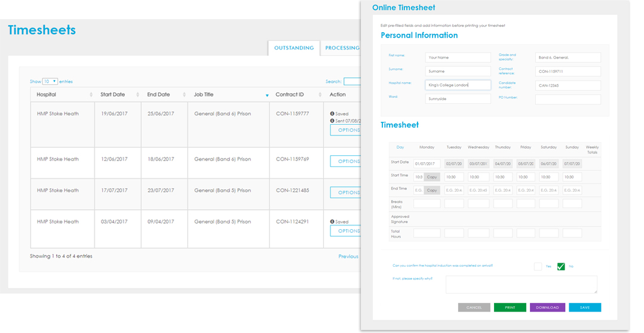Viewport: 644px width, 333px height.
Task: Open the Show entries count dropdown
Action: point(50,81)
